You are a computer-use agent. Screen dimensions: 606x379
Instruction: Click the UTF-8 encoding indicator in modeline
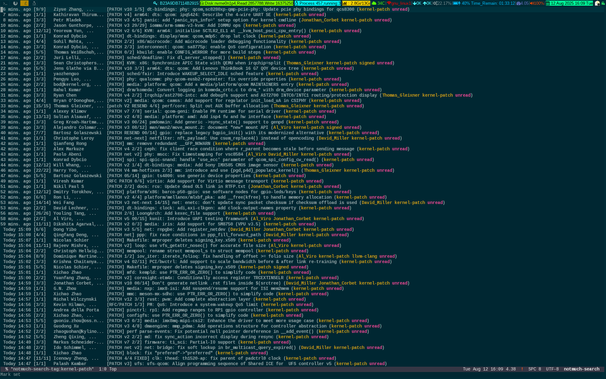point(552,369)
